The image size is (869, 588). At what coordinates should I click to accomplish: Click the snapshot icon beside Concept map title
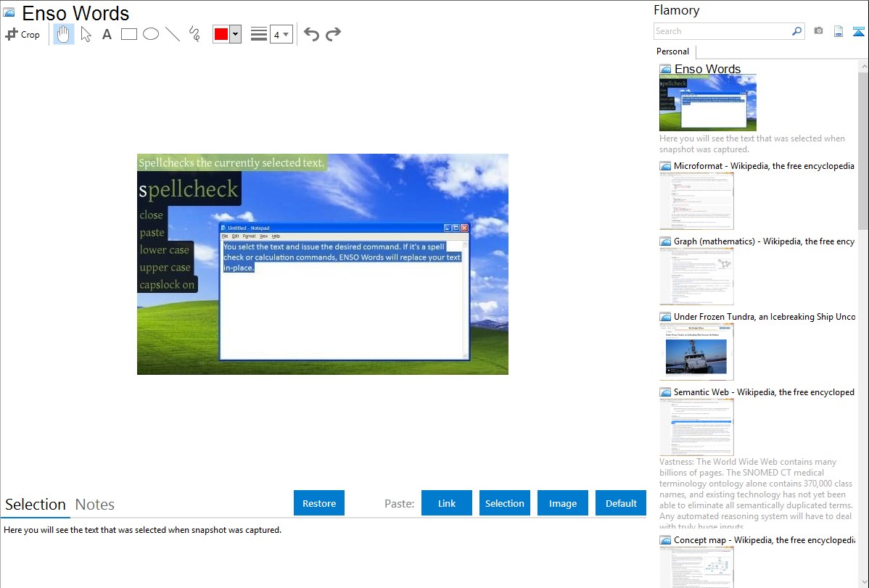pos(665,540)
